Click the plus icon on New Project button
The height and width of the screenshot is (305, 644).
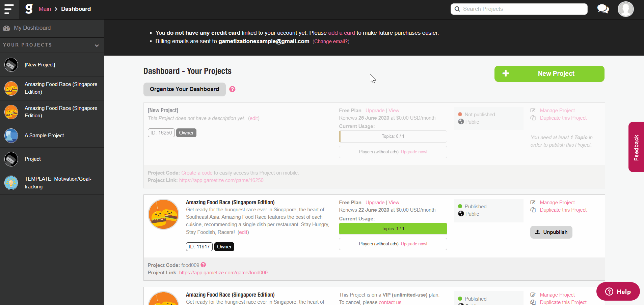[506, 73]
